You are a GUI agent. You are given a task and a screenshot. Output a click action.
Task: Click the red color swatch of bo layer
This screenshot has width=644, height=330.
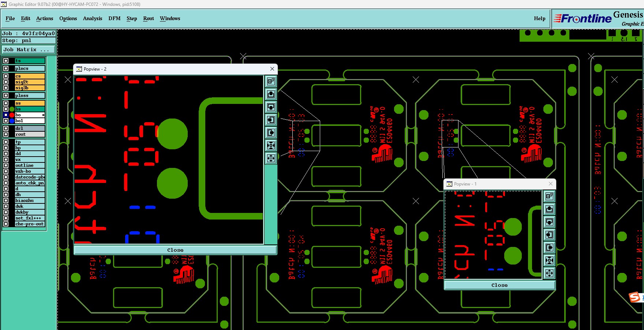click(x=12, y=115)
